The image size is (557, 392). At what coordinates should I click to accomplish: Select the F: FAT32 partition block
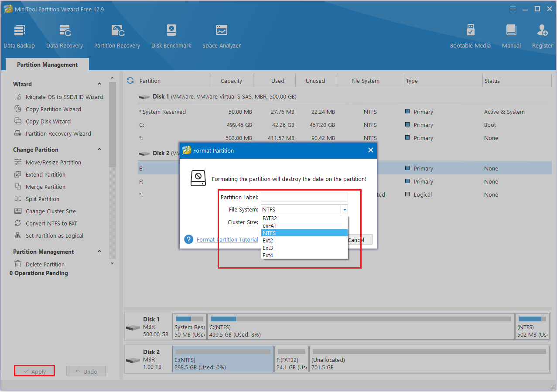pos(291,359)
